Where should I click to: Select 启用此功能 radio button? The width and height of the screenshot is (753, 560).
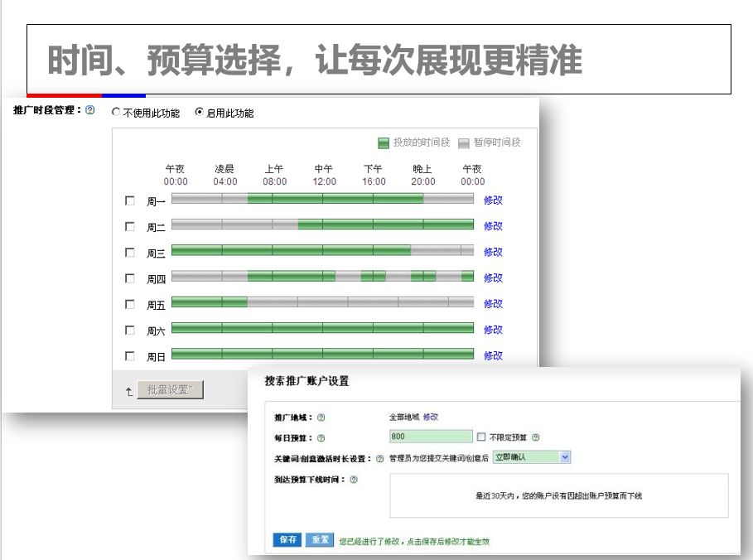tap(199, 112)
